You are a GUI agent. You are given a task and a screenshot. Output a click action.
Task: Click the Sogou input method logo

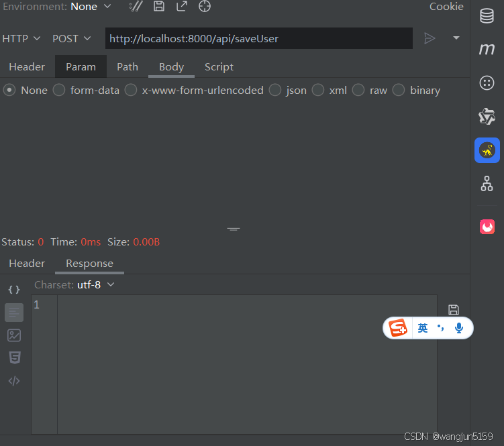coord(397,328)
